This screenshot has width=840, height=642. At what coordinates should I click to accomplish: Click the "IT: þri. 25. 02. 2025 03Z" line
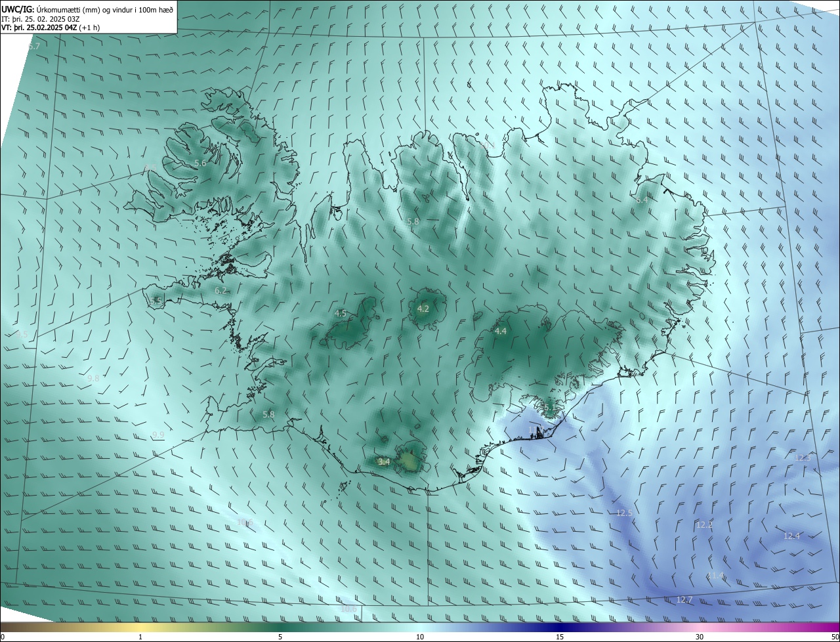click(41, 19)
